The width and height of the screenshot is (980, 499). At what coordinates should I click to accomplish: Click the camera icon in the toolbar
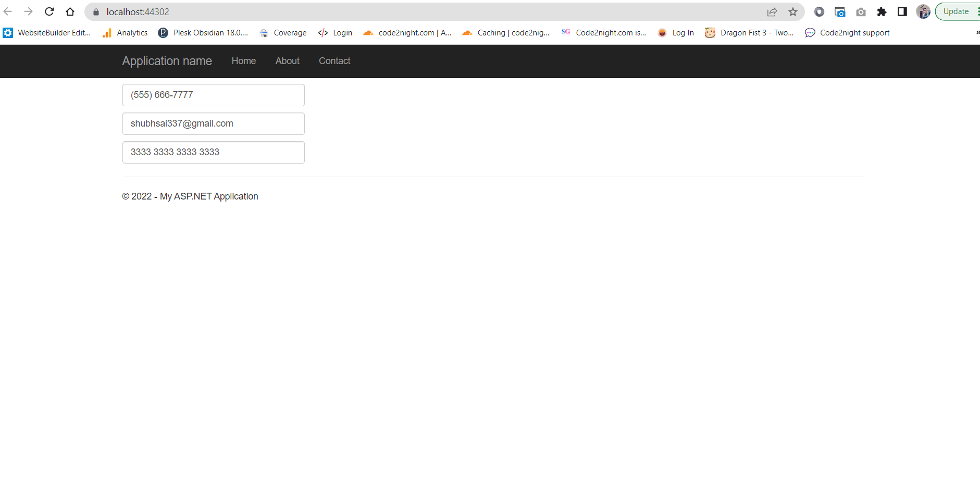[861, 11]
